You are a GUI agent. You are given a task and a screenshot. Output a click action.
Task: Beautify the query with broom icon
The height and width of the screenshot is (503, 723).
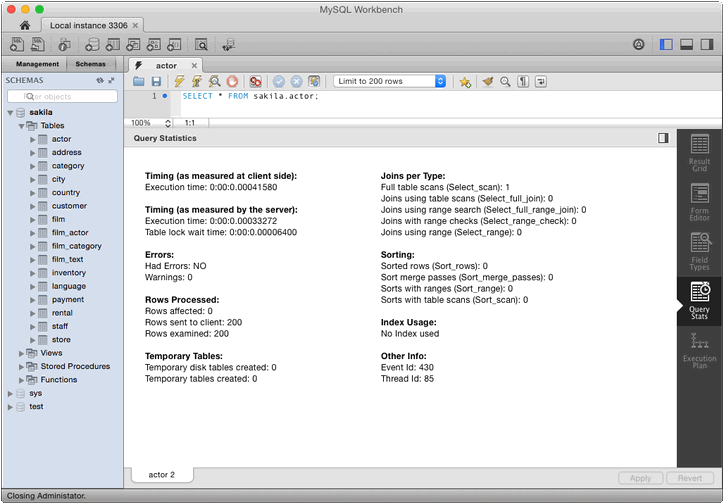pyautogui.click(x=488, y=82)
